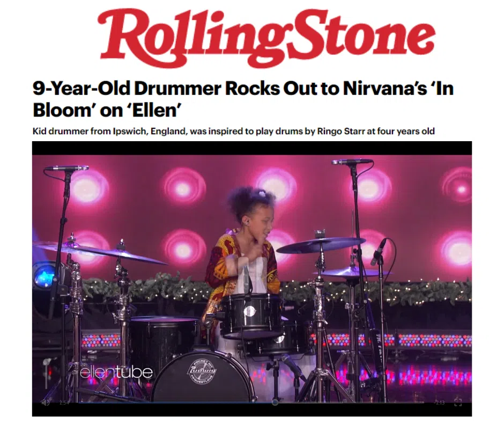
Task: Click the Ludwig logo on the bass drum
Action: click(202, 371)
